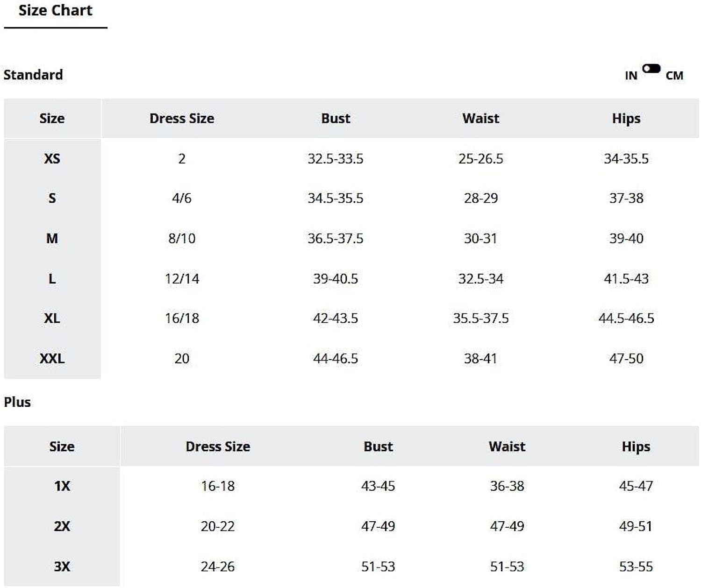Select the Size Chart tab
This screenshot has width=701, height=588.
(56, 10)
